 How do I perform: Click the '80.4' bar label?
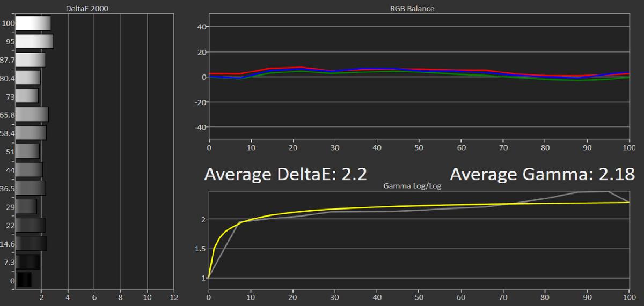coord(7,78)
